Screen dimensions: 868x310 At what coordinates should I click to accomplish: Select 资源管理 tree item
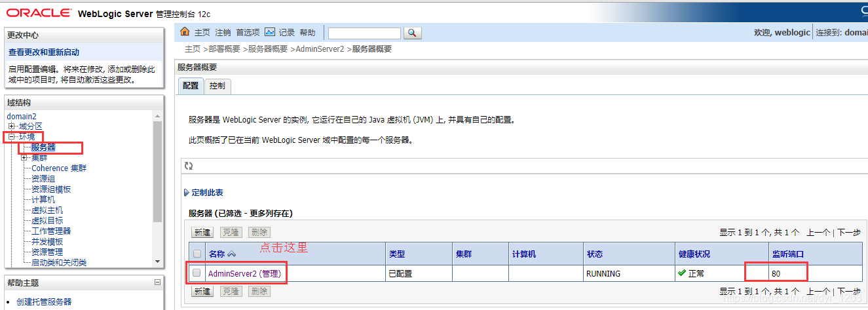click(47, 252)
